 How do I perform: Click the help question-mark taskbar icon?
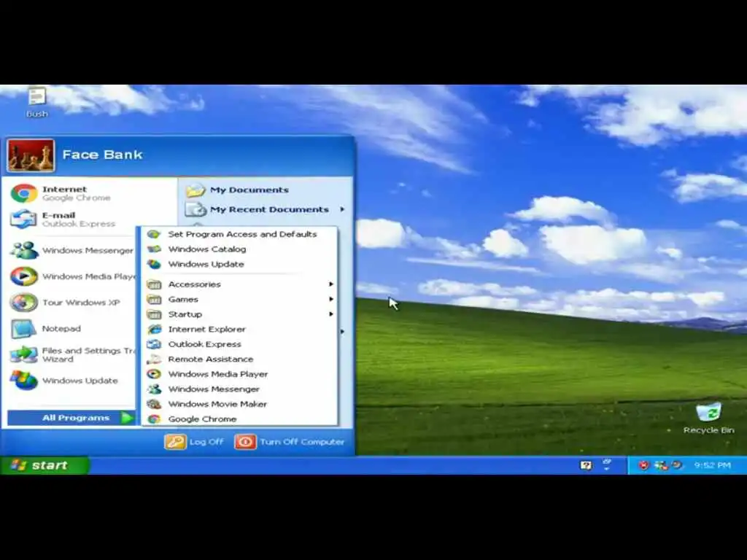pyautogui.click(x=587, y=465)
